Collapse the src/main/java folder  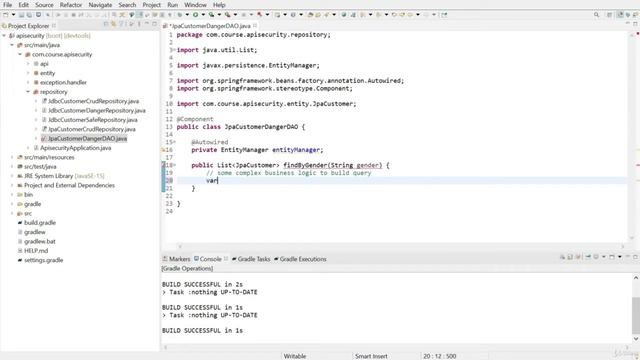click(x=12, y=45)
